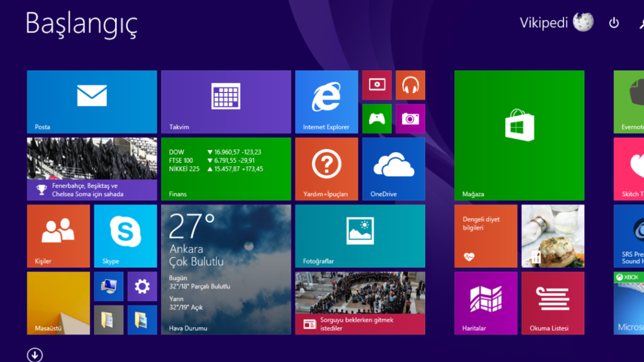Expand the all apps view arrow
The width and height of the screenshot is (644, 362).
click(x=35, y=354)
